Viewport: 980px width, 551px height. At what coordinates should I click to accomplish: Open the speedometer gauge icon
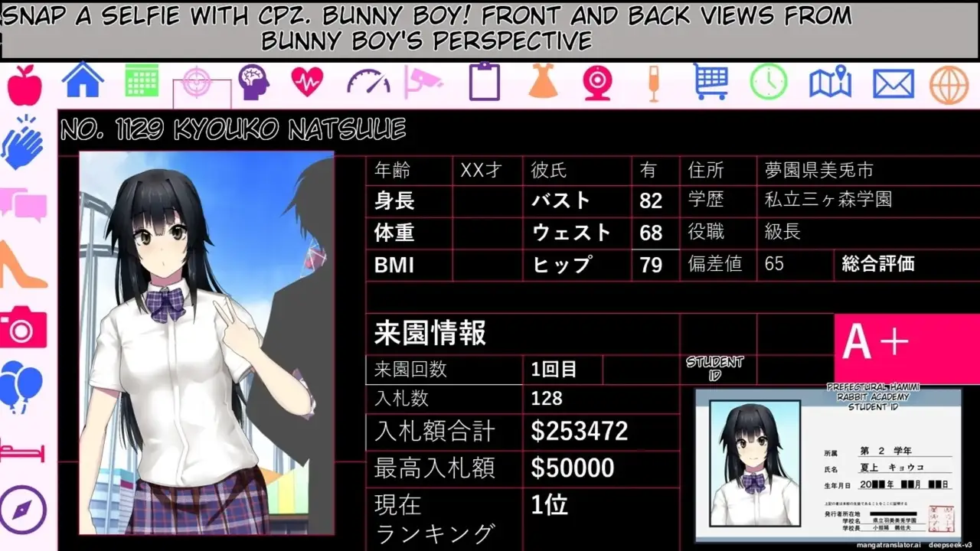368,81
